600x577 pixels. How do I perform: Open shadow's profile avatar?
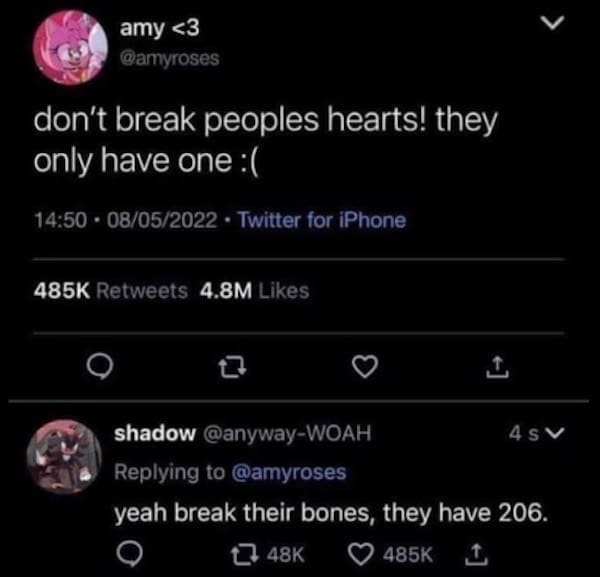[x=64, y=456]
